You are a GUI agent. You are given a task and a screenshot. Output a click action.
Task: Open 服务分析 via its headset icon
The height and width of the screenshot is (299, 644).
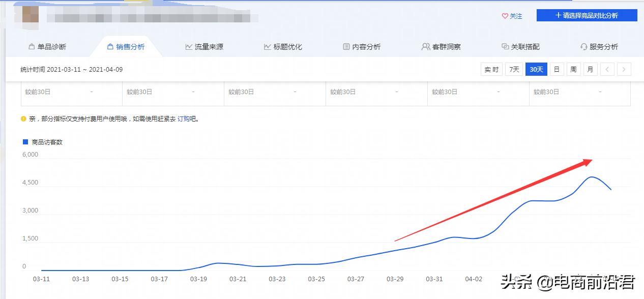point(583,46)
